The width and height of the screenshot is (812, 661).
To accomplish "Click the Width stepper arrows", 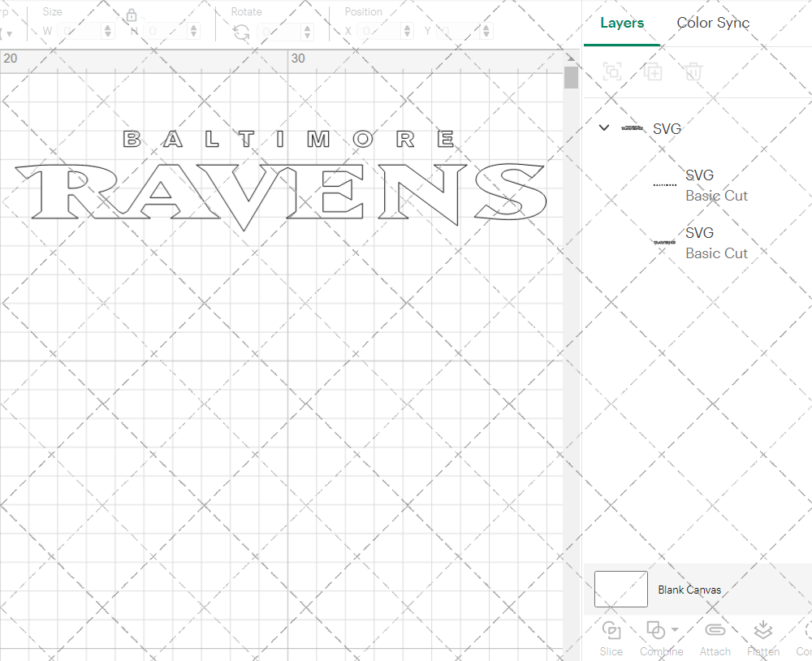I will 108,31.
